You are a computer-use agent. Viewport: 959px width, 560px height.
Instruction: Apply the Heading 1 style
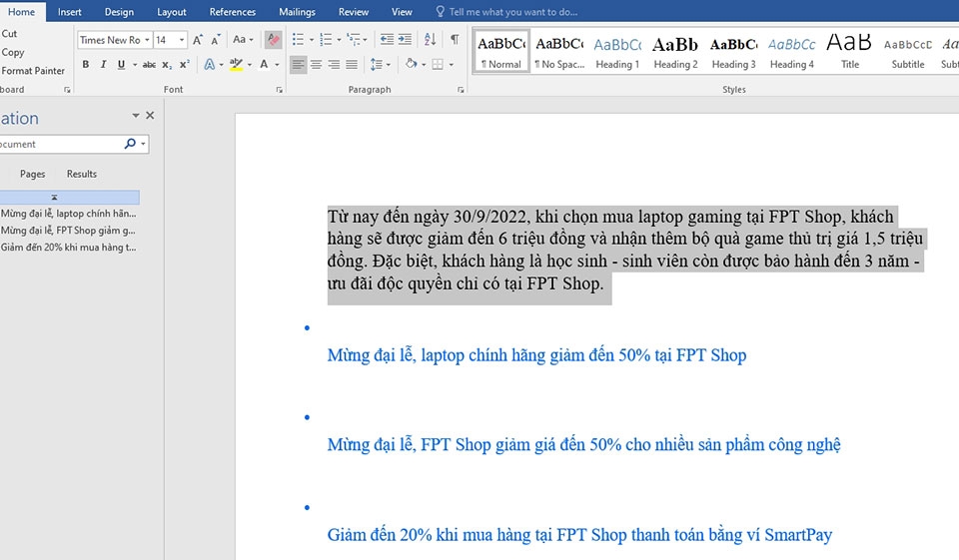click(617, 53)
